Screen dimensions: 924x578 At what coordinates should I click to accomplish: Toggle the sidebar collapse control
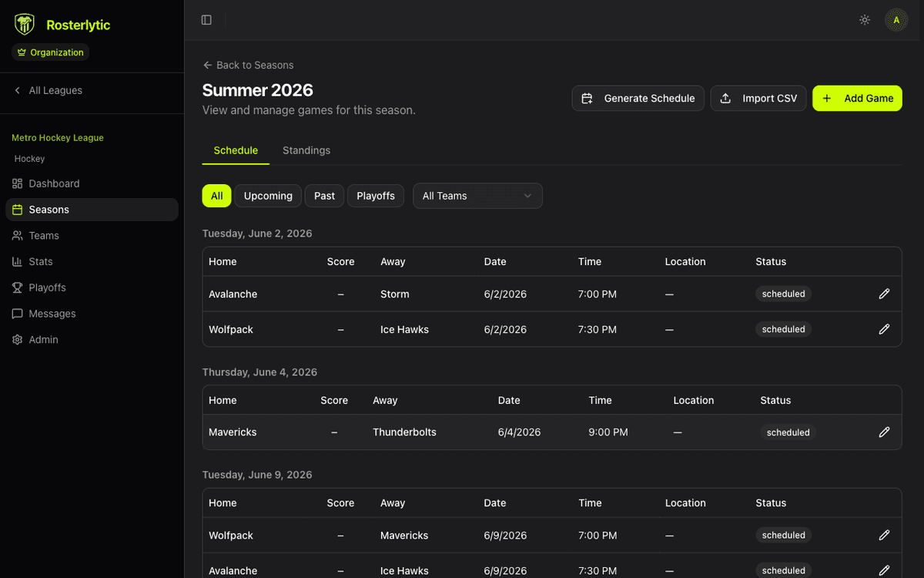point(206,20)
